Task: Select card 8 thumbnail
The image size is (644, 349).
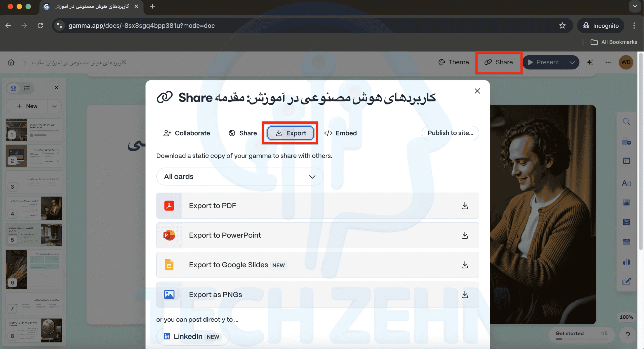Action: click(34, 330)
